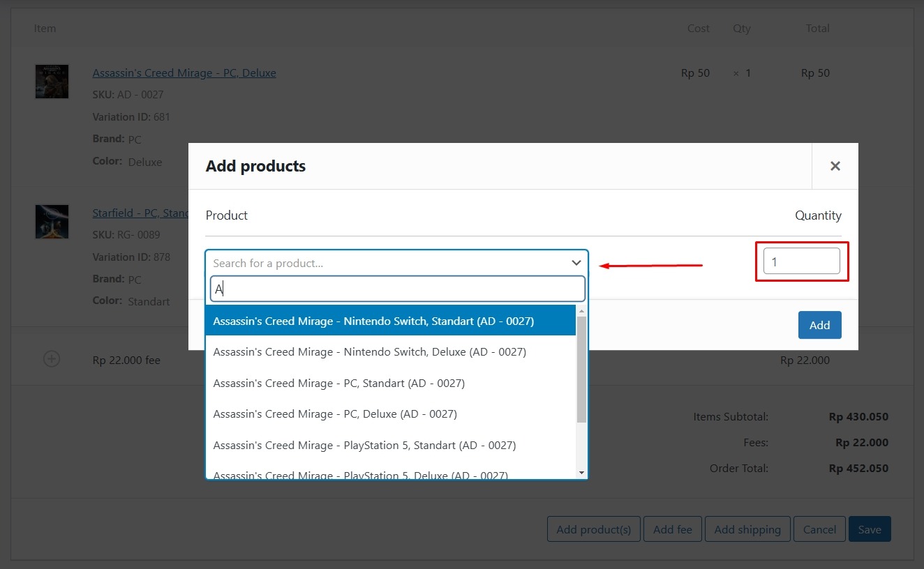Click Fees value Rp 22.000 in totals
The width and height of the screenshot is (924, 569).
862,443
